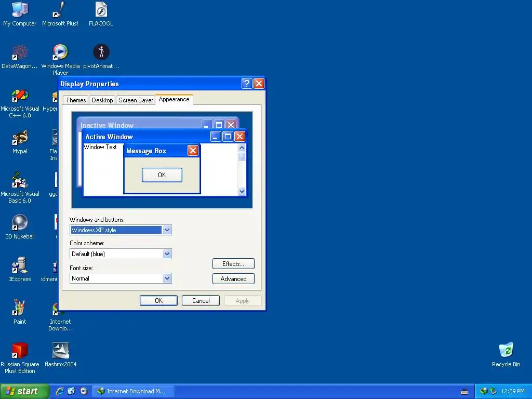Close Display Properties with red X
Viewport: 532px width, 399px height.
point(259,84)
